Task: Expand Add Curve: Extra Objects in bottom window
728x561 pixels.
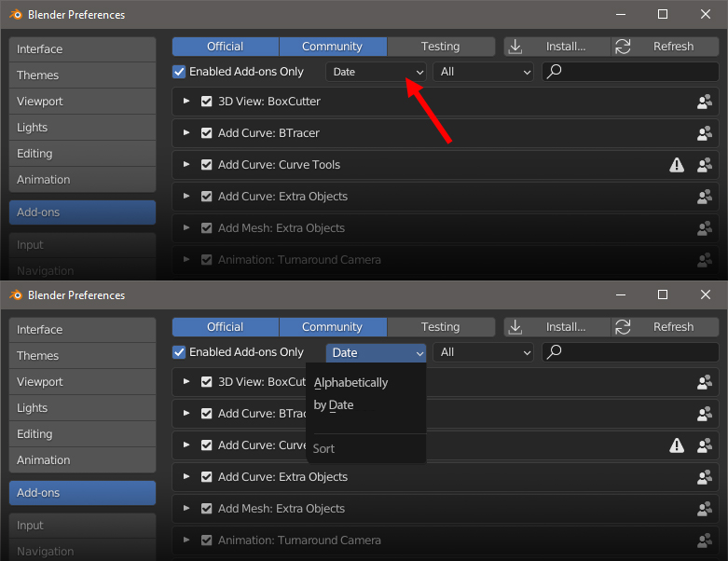Action: 186,476
